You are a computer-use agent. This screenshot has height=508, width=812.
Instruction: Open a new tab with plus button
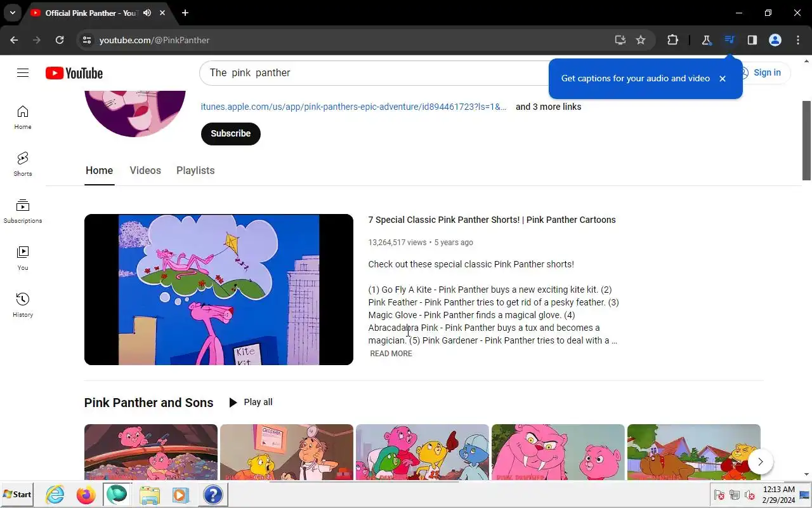pyautogui.click(x=185, y=13)
